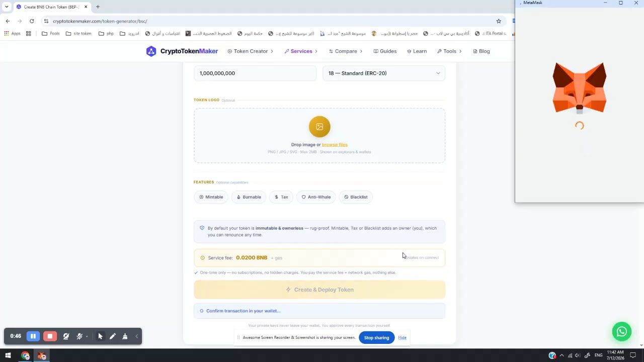The width and height of the screenshot is (644, 362).
Task: Click the total supply field 1,000,000,000
Action: 255,73
